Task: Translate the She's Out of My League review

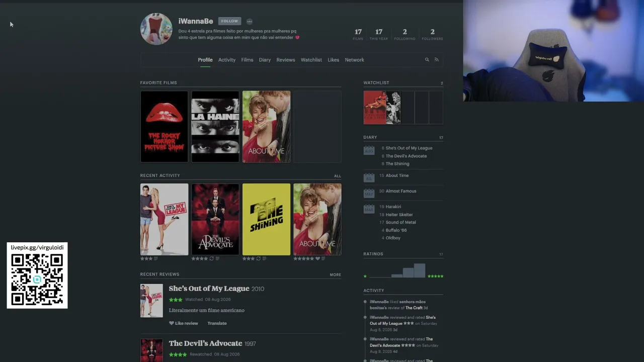Action: coord(217,323)
